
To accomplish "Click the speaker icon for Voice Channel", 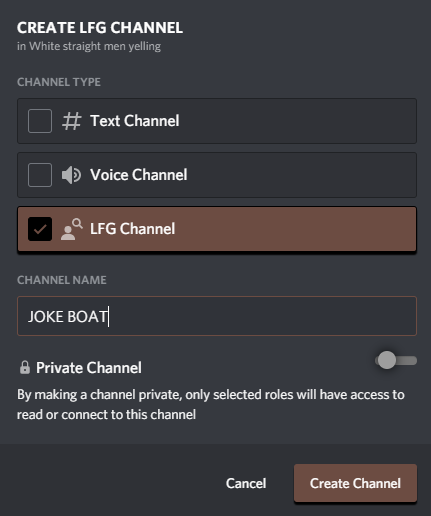I will point(71,175).
